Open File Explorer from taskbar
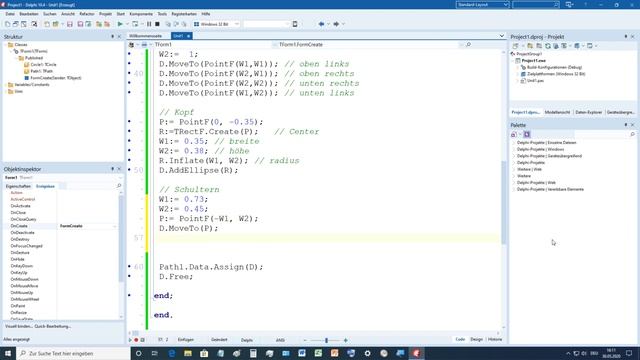 point(188,353)
